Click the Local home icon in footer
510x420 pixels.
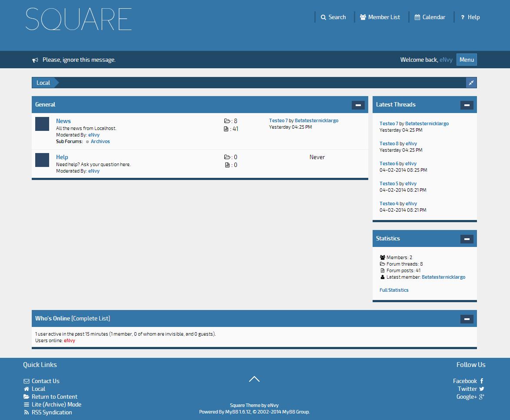coord(27,389)
